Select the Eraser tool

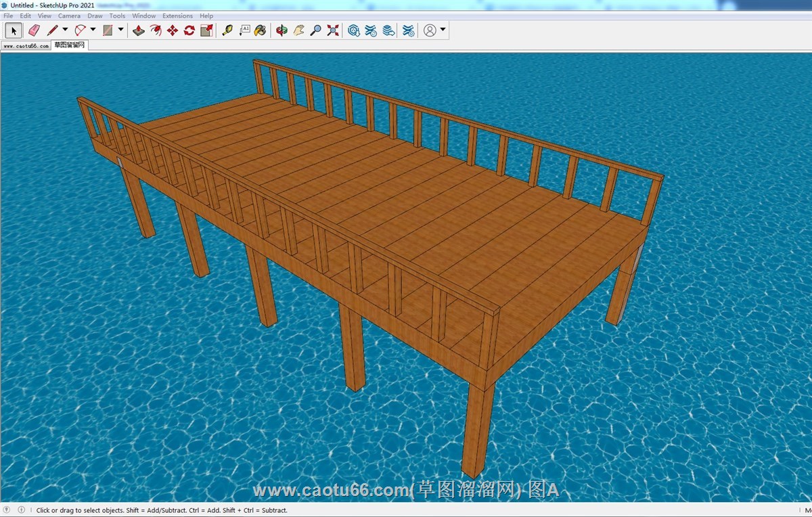34,30
